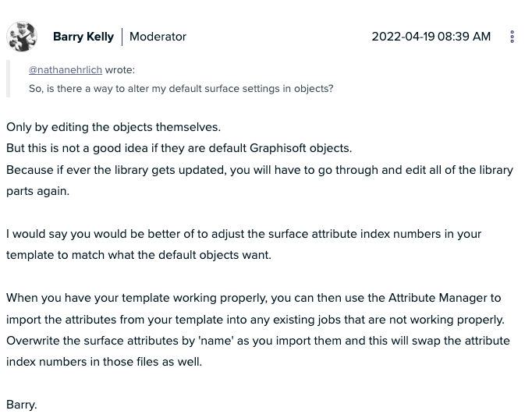Image resolution: width=532 pixels, height=414 pixels.
Task: Click the word 'wrote:' in the quote header
Action: [x=120, y=69]
